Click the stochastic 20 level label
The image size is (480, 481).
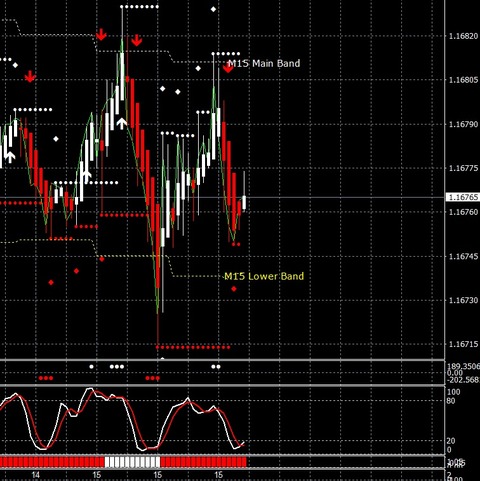[x=451, y=441]
